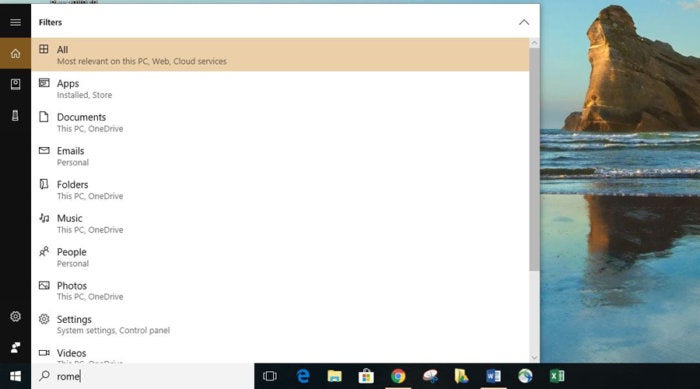Select the Videos filter
Image resolution: width=700 pixels, height=389 pixels.
(280, 353)
